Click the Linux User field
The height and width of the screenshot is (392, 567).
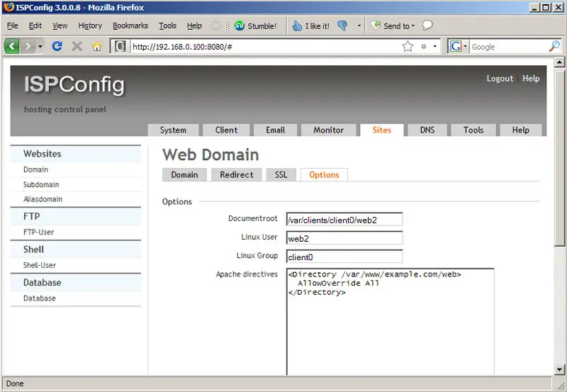344,238
